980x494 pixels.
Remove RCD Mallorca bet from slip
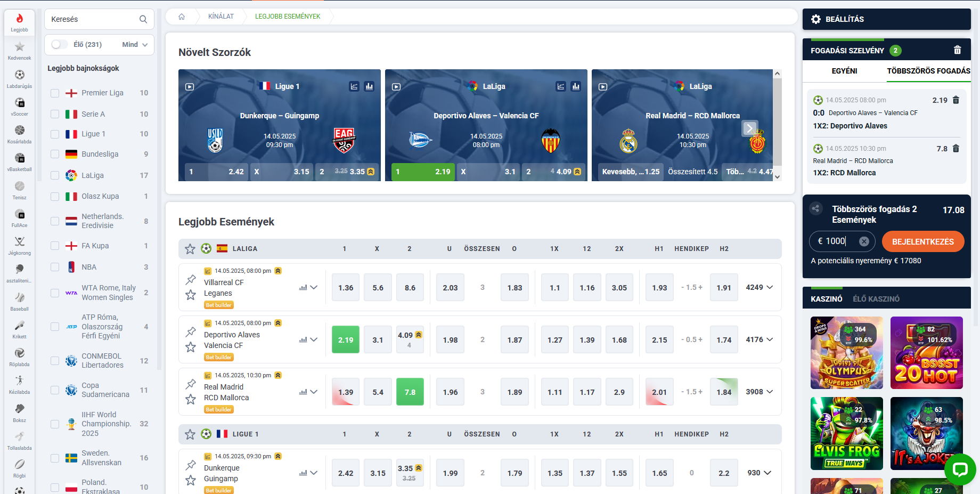pos(956,149)
